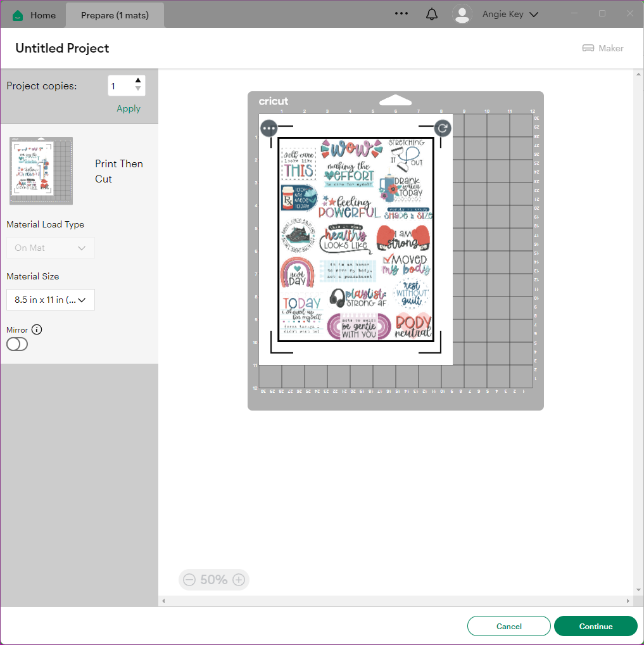Zoom in with the plus icon
Image resolution: width=644 pixels, height=645 pixels.
(239, 579)
